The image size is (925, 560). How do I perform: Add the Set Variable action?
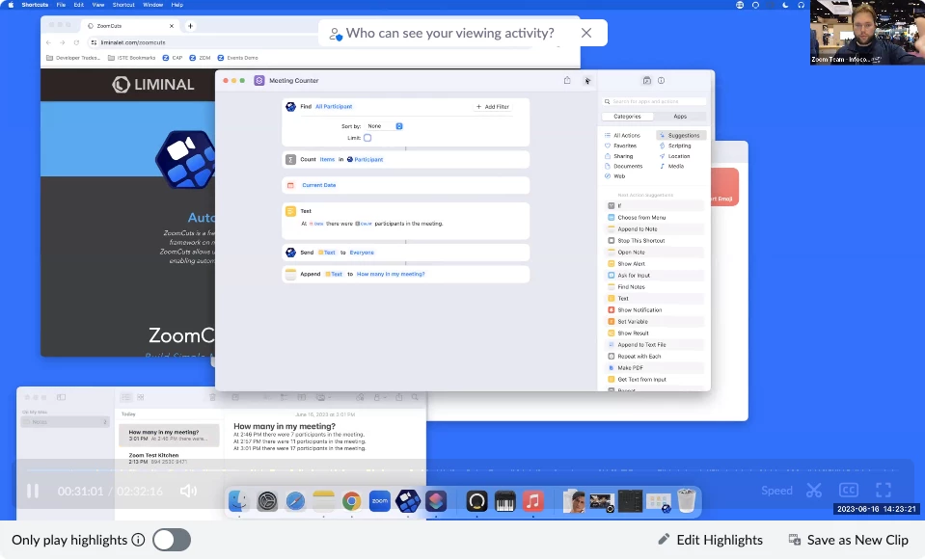655,322
